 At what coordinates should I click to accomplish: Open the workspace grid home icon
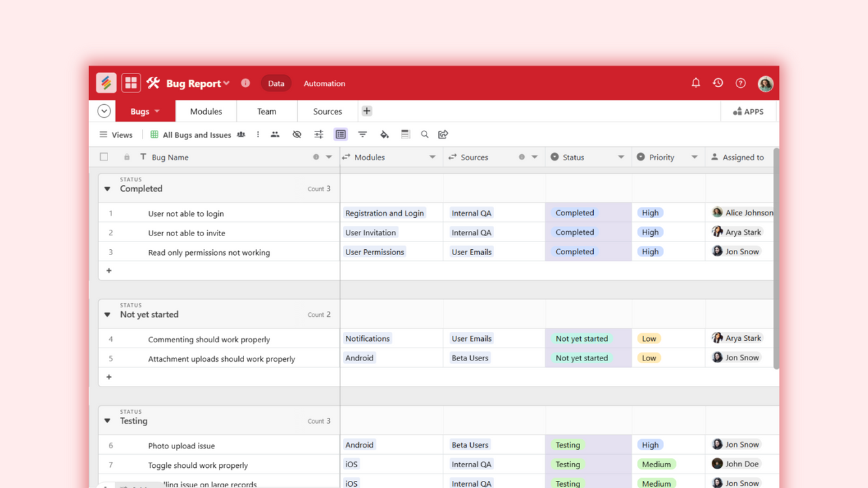[x=131, y=83]
